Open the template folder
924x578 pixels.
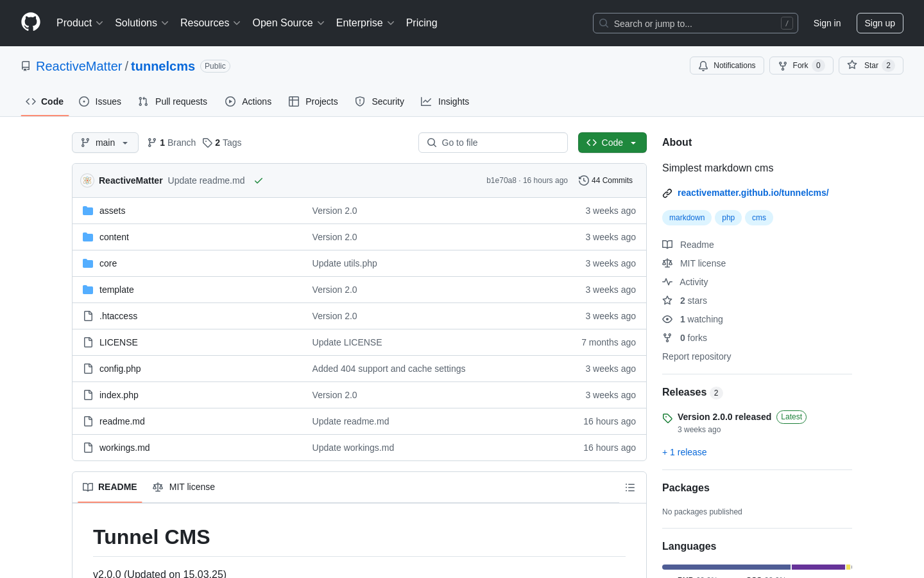pos(117,290)
